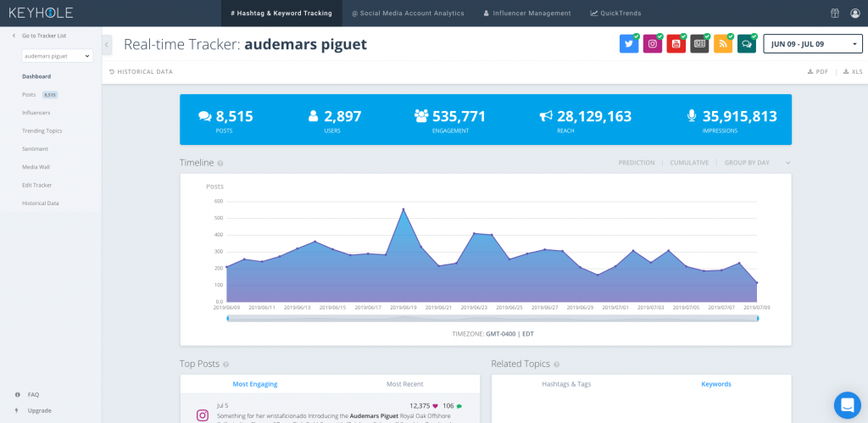Collapse the left sidebar panel

point(108,45)
